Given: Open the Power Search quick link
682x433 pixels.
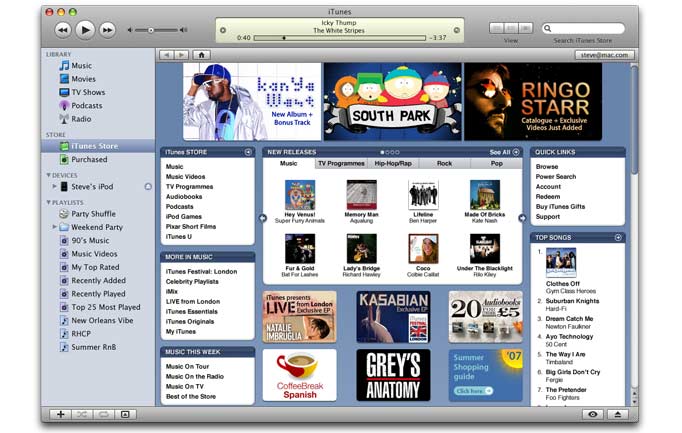Looking at the screenshot, I should [x=555, y=177].
